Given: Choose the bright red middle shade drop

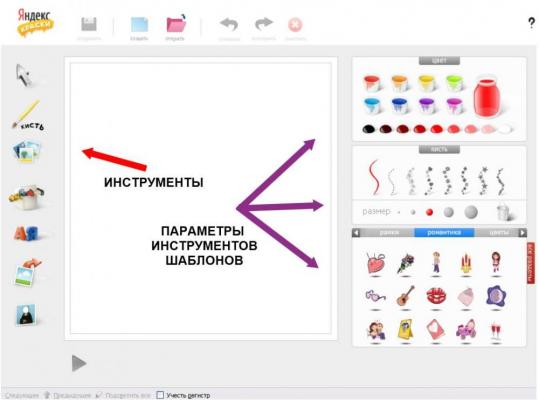Looking at the screenshot, I should pos(437,129).
